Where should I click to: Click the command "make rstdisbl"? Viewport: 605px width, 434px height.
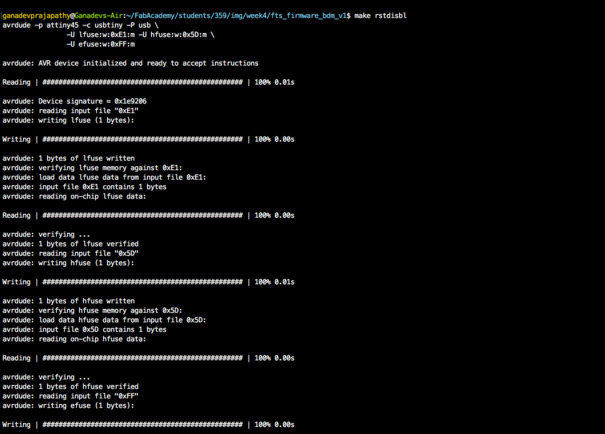point(380,16)
